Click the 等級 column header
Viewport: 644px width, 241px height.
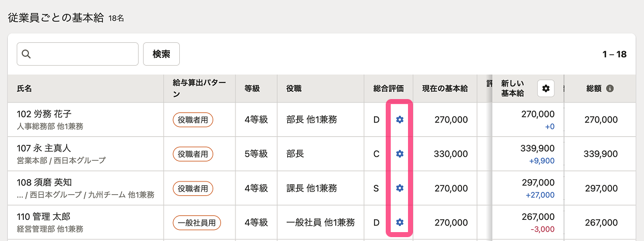pyautogui.click(x=252, y=88)
